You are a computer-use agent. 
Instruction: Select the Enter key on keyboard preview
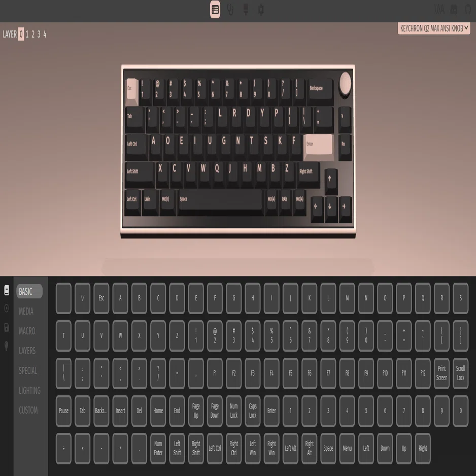[x=318, y=147]
